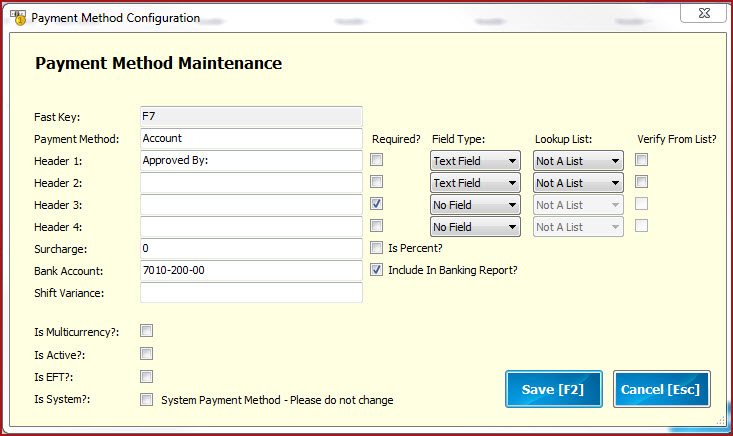The image size is (733, 436).
Task: Click the Field Type: column heading
Action: coord(458,139)
